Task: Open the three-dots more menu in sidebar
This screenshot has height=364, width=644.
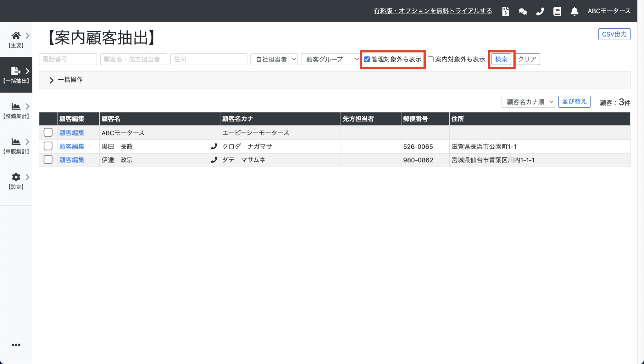Action: [16, 345]
